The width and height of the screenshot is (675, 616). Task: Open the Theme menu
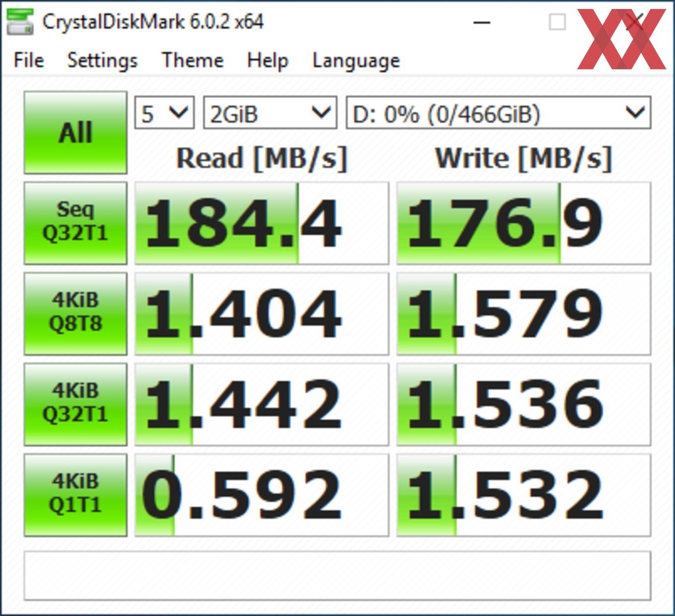point(193,61)
